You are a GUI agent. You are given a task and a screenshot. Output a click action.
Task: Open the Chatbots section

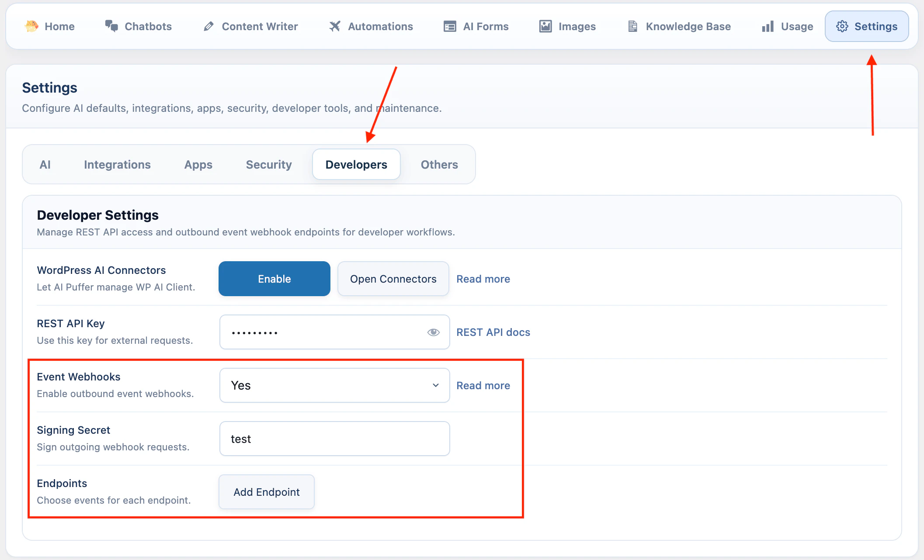(139, 26)
